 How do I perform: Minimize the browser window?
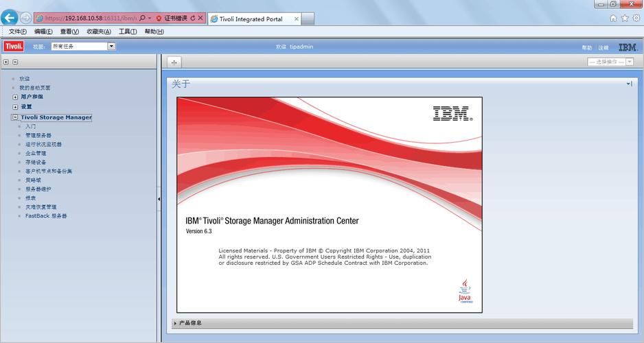(601, 4)
